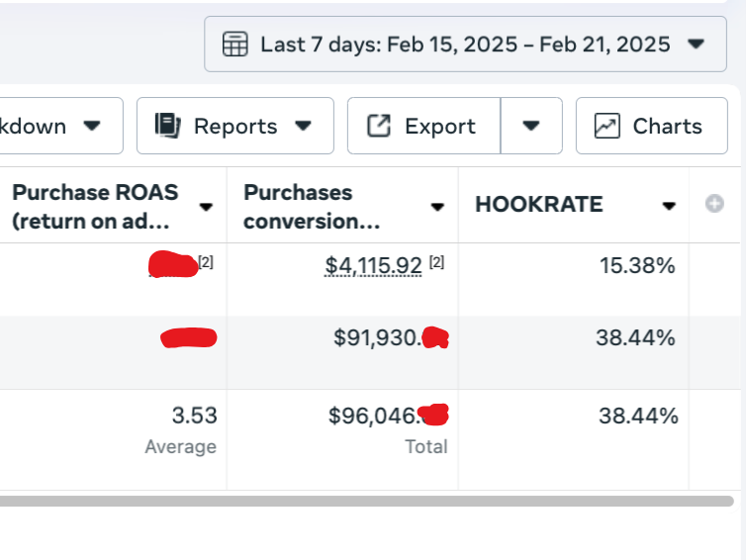
Task: Click the Reports book icon
Action: click(x=167, y=126)
